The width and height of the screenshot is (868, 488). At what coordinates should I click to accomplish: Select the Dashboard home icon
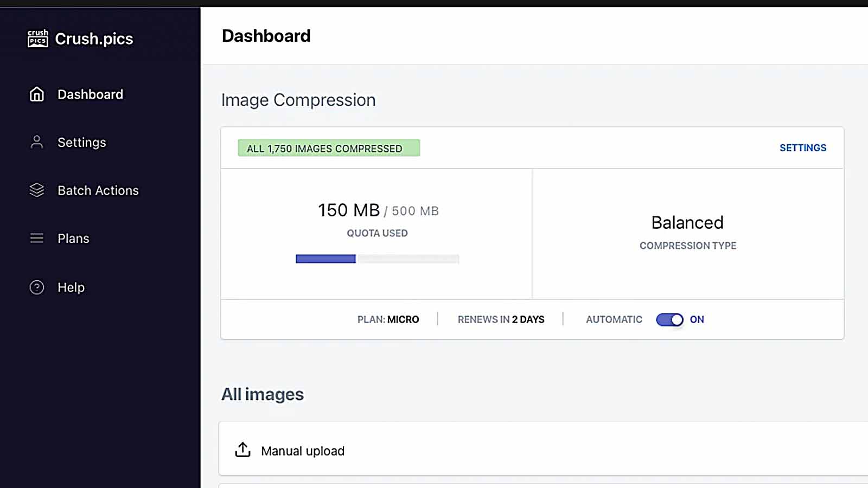tap(36, 94)
